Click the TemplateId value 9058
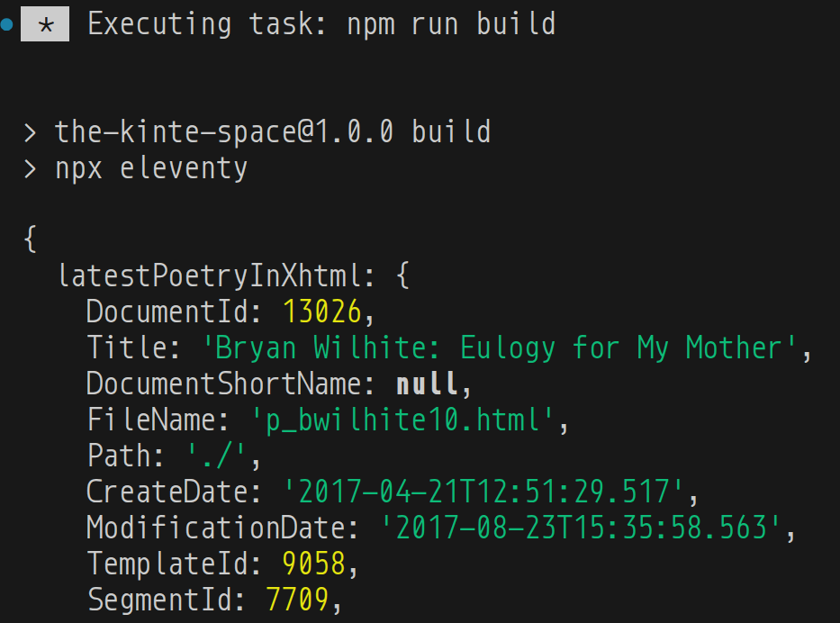 pos(314,564)
